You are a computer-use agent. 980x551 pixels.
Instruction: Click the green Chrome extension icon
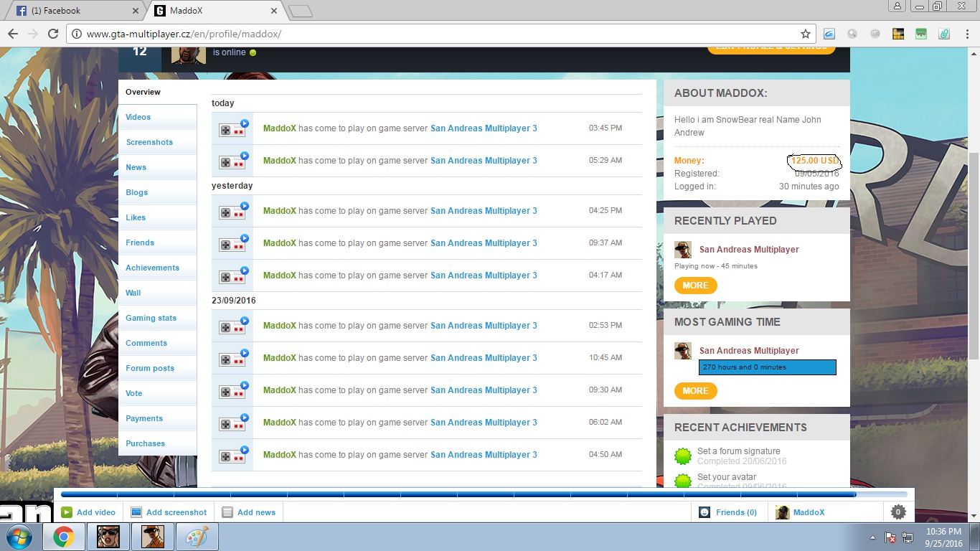(921, 34)
